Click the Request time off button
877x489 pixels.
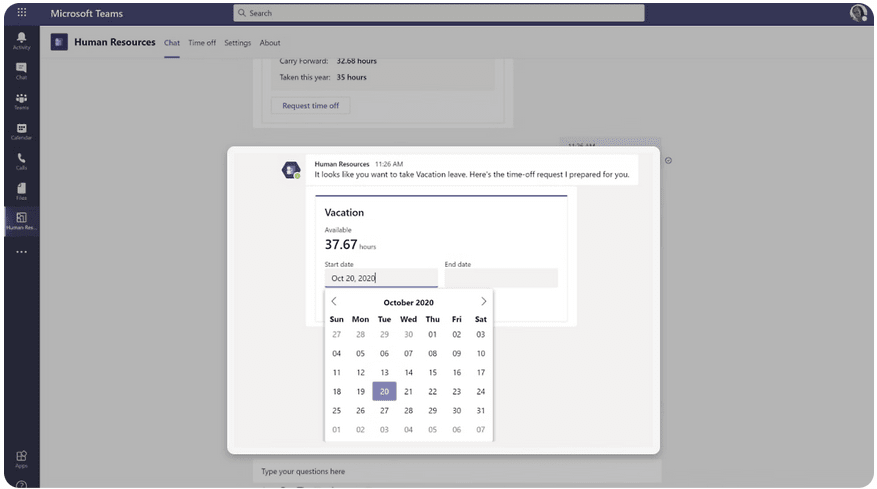(x=310, y=106)
